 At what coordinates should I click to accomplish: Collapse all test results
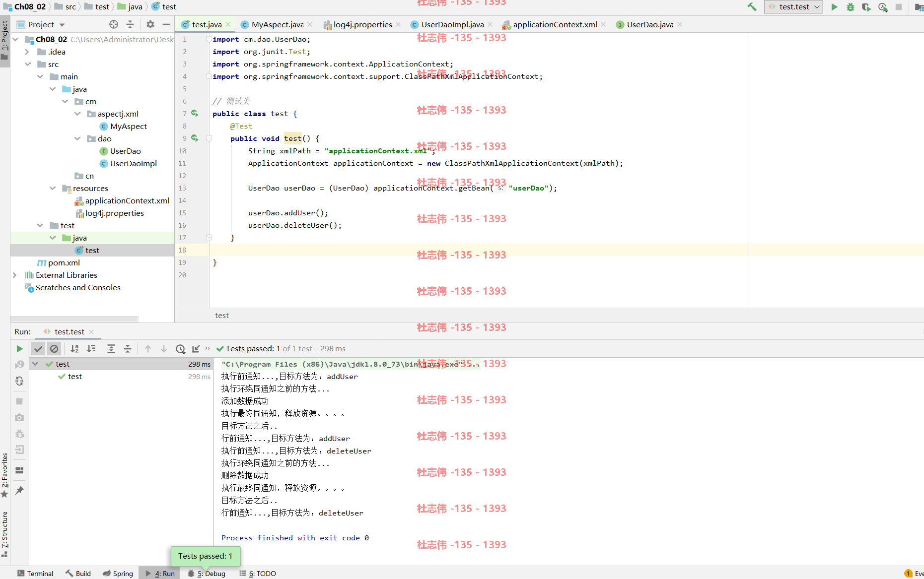click(128, 349)
